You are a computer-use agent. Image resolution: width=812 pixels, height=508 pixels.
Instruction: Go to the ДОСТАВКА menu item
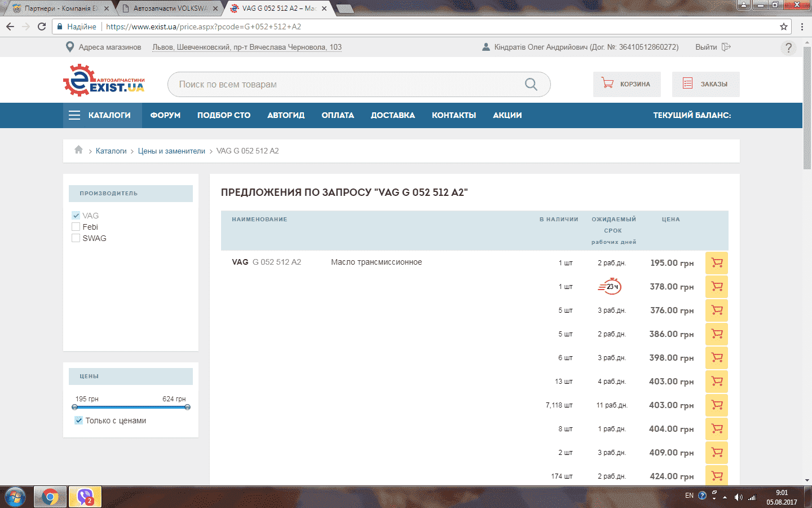click(x=392, y=115)
